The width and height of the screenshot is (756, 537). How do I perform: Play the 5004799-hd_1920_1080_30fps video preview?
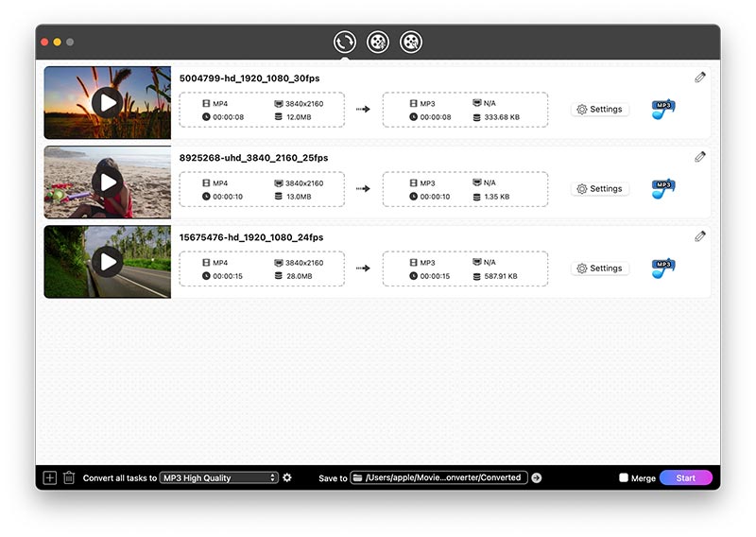pos(107,102)
